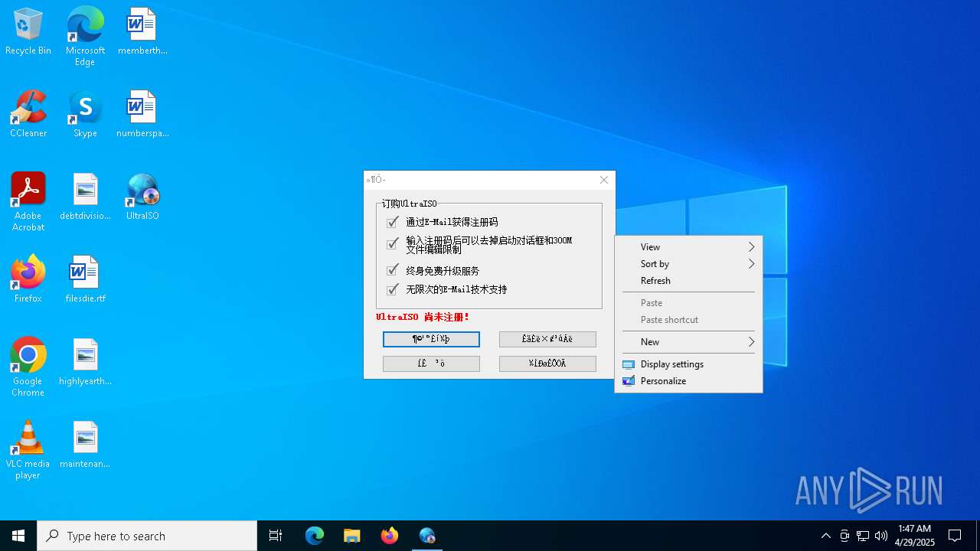Click the red UltraISO 尚未注册 text
The height and width of the screenshot is (551, 980).
coord(423,317)
